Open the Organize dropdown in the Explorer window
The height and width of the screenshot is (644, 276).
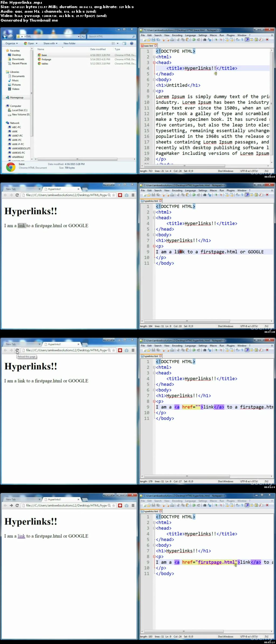12,43
